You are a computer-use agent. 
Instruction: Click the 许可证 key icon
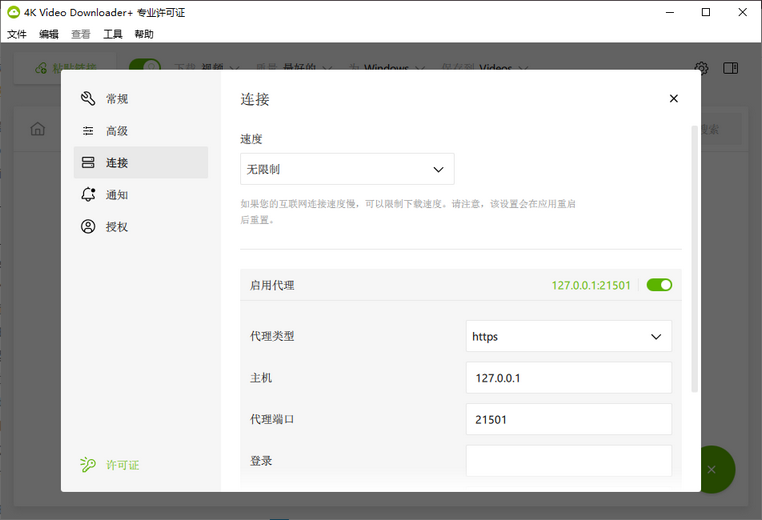click(x=88, y=465)
